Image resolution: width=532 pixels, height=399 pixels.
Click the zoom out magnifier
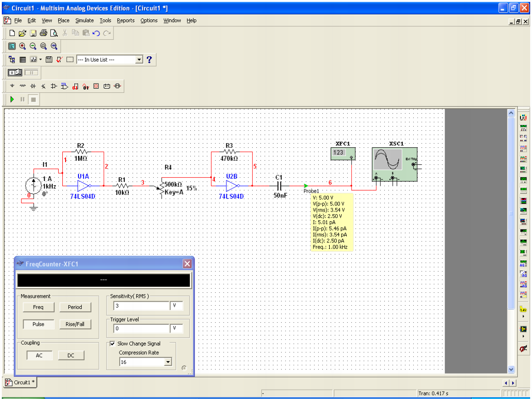coord(33,46)
